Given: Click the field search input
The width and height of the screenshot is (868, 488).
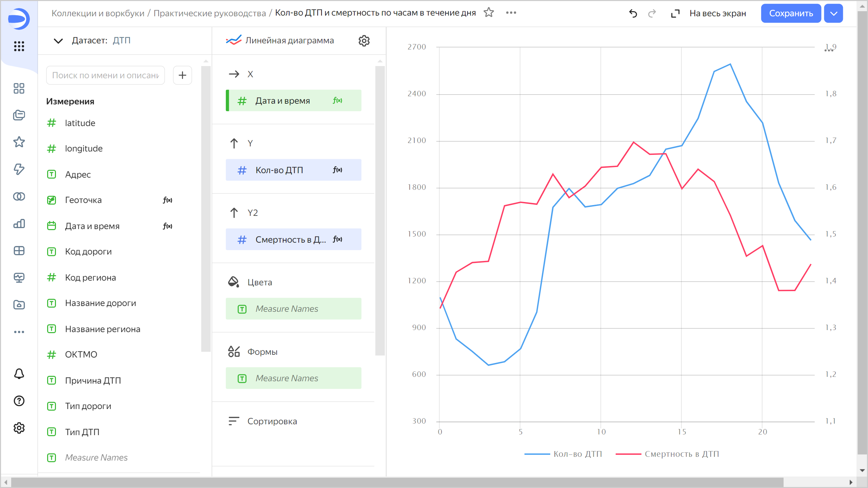Looking at the screenshot, I should [x=105, y=75].
